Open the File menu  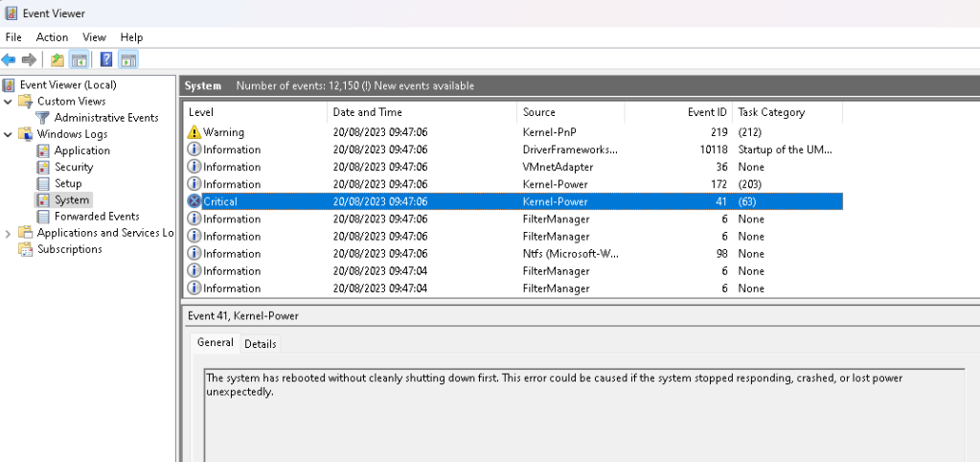pos(13,37)
